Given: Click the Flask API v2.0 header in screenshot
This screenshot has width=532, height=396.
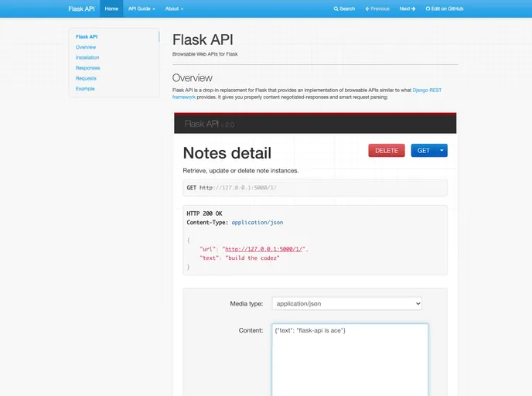Looking at the screenshot, I should tap(210, 125).
